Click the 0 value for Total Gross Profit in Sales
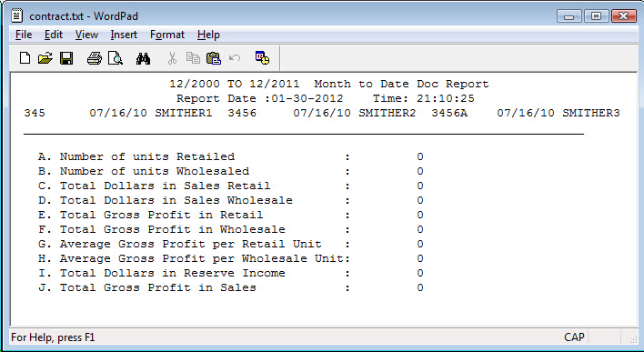The width and height of the screenshot is (644, 352). click(x=419, y=288)
